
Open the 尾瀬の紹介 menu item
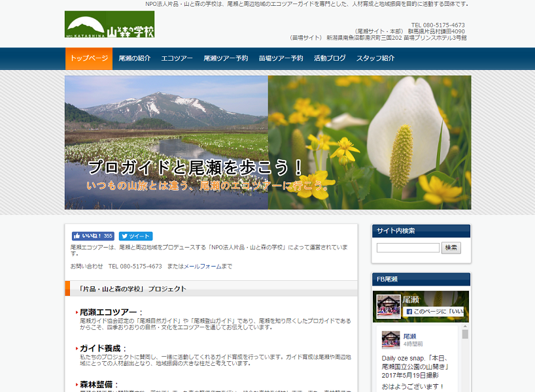[x=135, y=58]
